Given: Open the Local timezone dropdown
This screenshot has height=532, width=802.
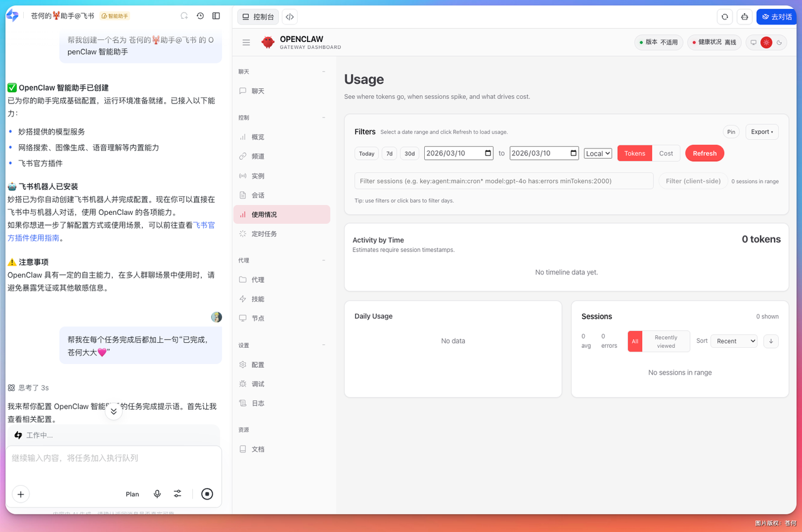Looking at the screenshot, I should [x=598, y=154].
